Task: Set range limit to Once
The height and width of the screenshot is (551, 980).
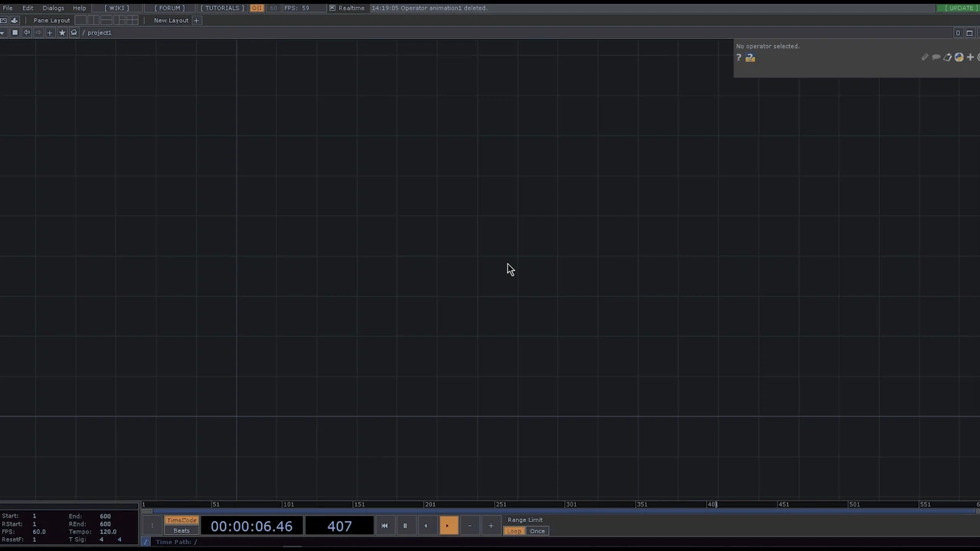Action: click(537, 531)
